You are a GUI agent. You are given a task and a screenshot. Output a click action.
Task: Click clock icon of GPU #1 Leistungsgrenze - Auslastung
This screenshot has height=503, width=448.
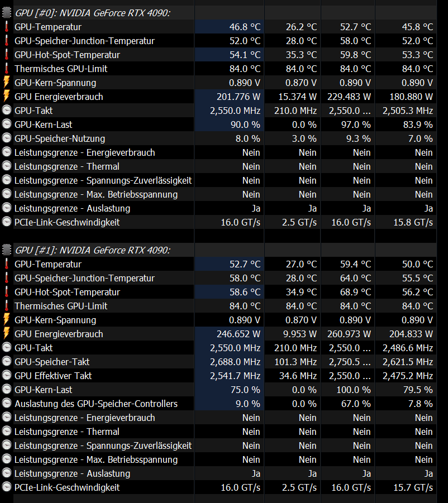(x=6, y=473)
